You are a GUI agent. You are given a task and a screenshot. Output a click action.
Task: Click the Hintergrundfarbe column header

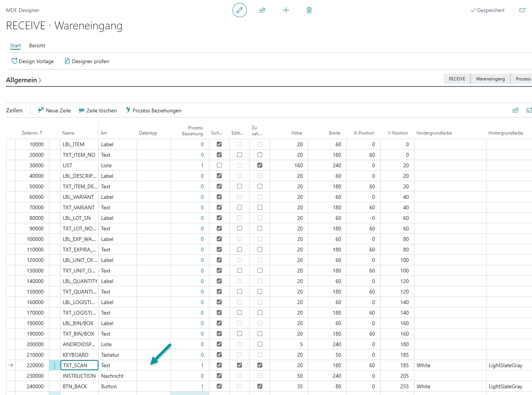(x=506, y=133)
